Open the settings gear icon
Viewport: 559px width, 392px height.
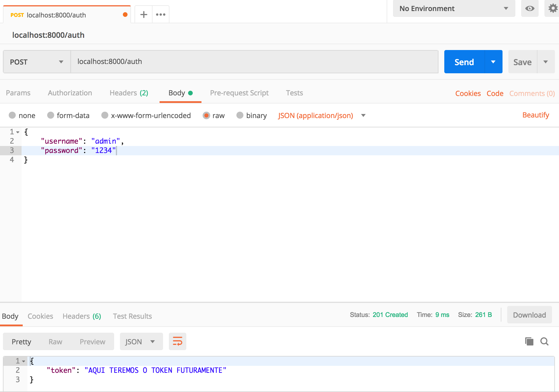tap(552, 8)
